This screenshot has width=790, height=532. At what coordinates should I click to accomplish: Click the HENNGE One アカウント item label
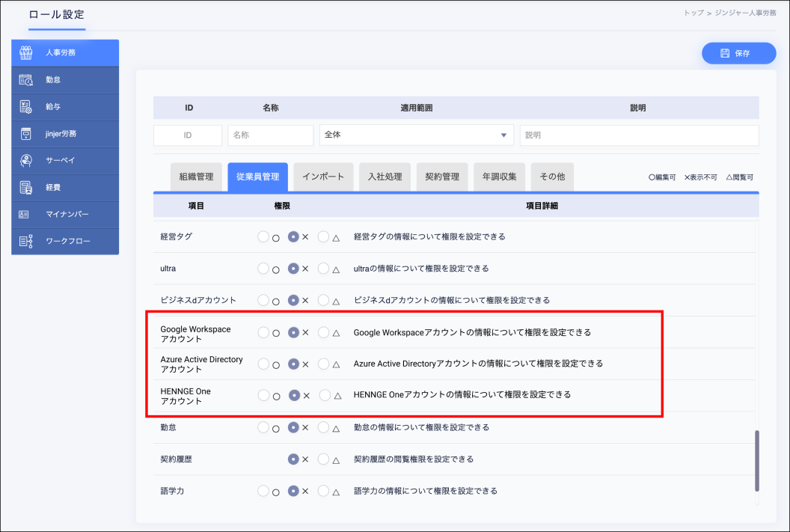tap(186, 396)
